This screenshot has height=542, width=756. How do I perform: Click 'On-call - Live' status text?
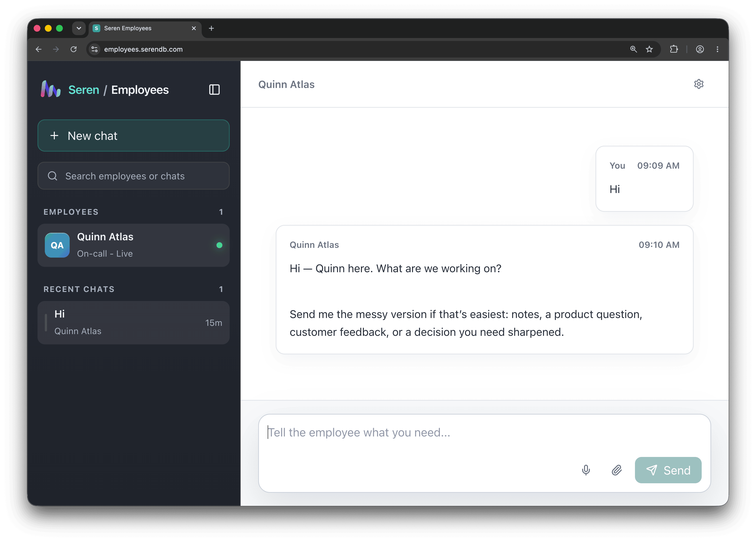click(x=105, y=253)
